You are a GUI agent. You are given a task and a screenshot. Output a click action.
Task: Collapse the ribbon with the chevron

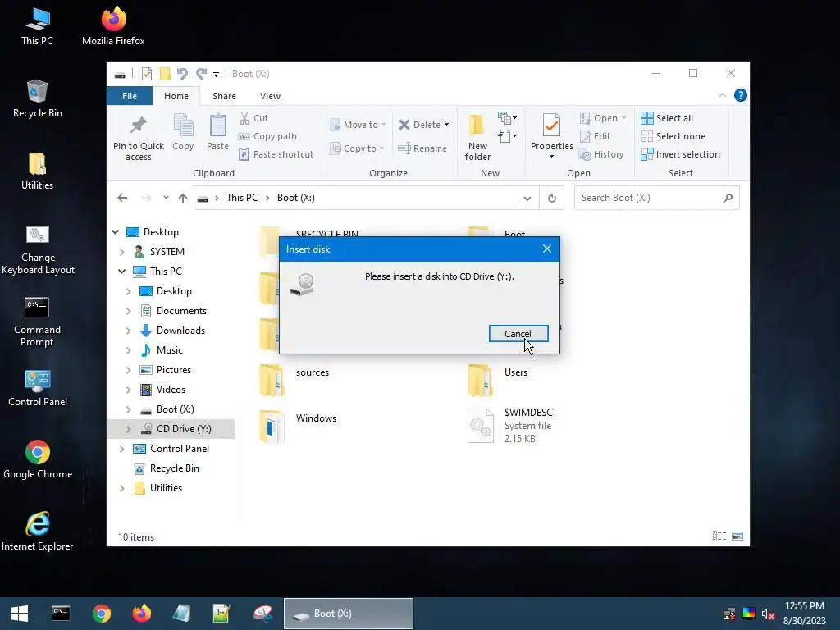click(722, 95)
